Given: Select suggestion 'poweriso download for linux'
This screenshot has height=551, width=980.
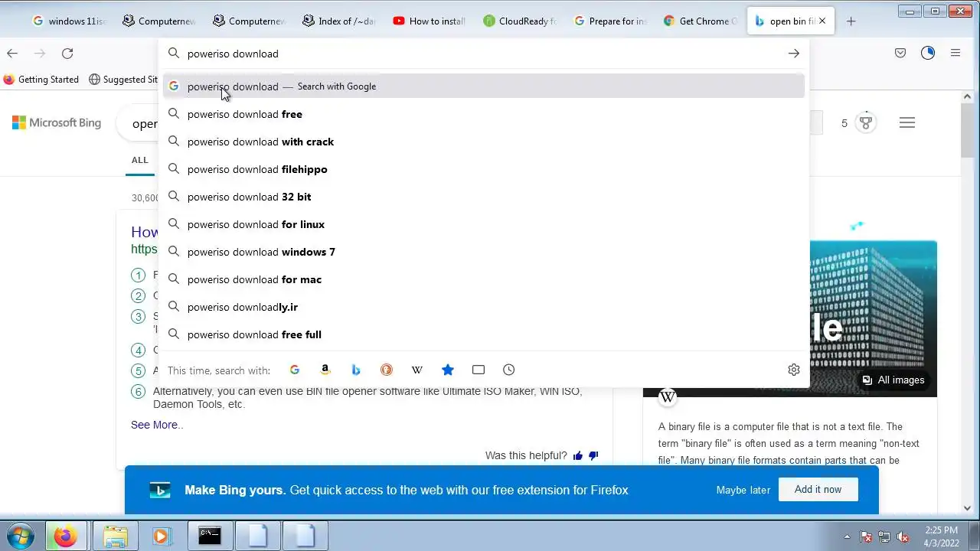Looking at the screenshot, I should coord(484,224).
